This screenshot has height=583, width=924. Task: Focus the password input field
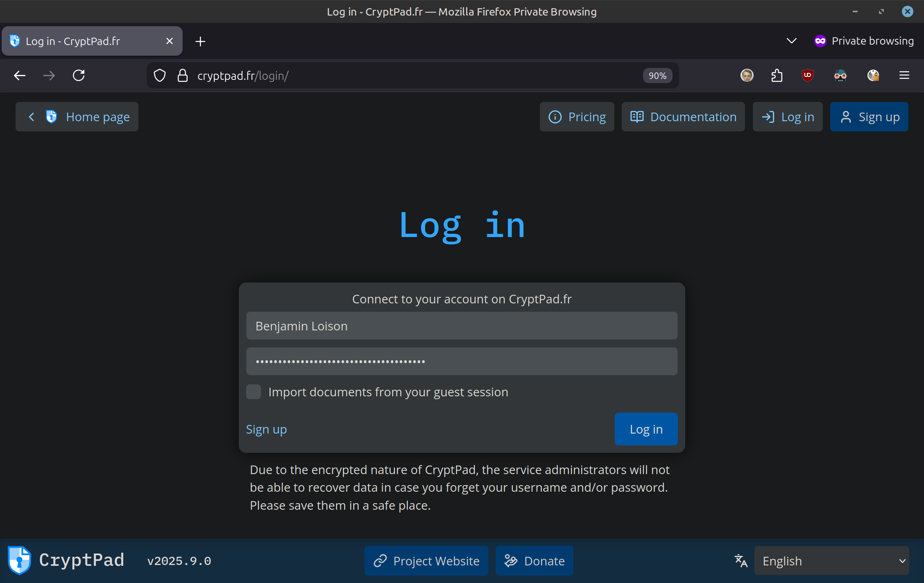462,362
